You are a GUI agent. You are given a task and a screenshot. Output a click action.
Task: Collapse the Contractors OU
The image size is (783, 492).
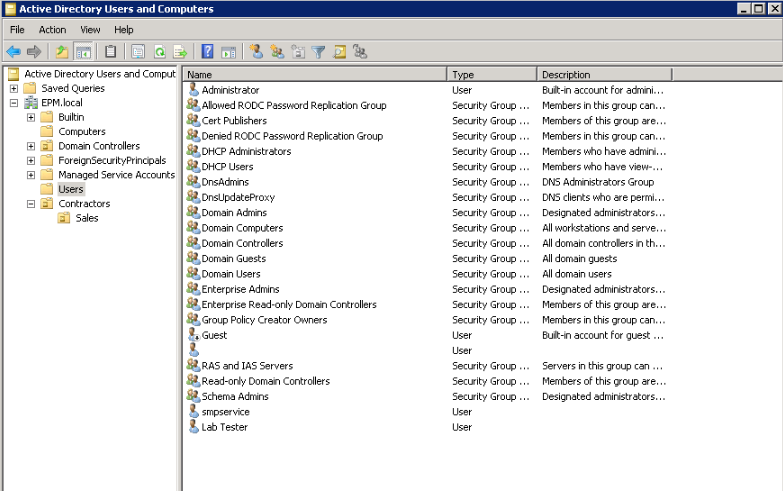32,204
